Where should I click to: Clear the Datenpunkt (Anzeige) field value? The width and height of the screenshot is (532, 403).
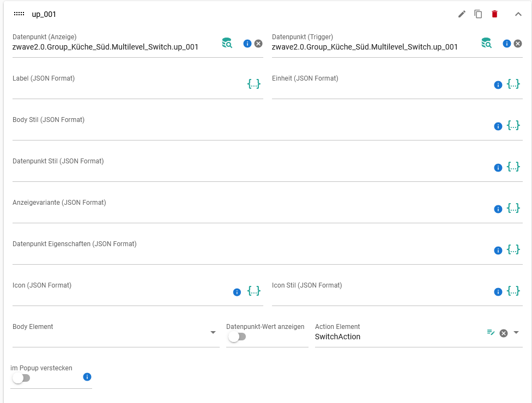258,44
